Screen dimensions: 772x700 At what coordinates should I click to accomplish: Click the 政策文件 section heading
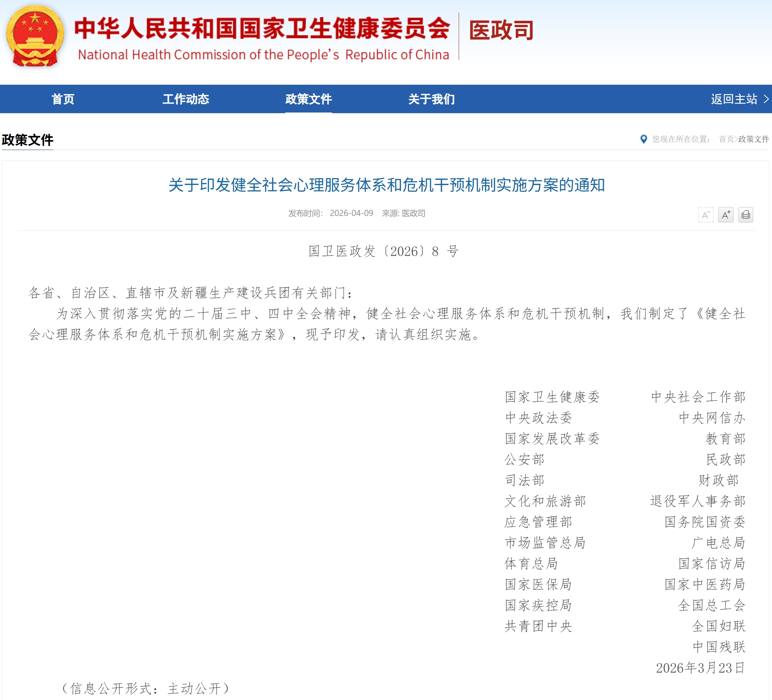pos(27,140)
